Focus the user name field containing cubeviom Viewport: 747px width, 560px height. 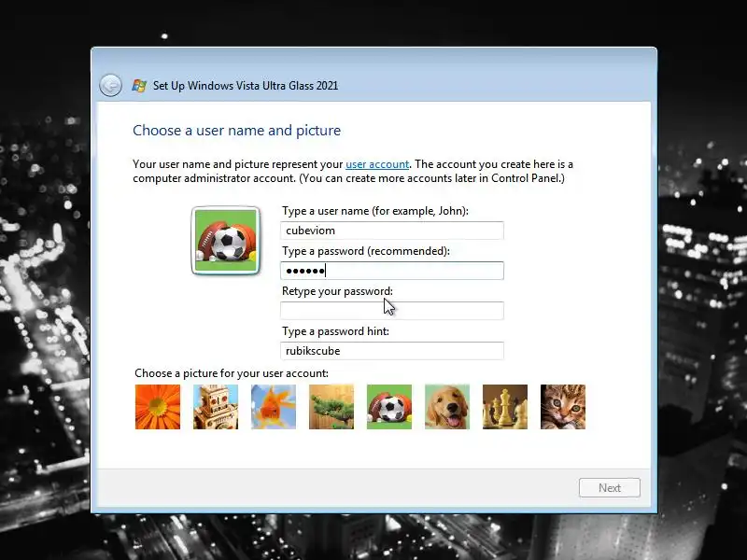pyautogui.click(x=392, y=231)
